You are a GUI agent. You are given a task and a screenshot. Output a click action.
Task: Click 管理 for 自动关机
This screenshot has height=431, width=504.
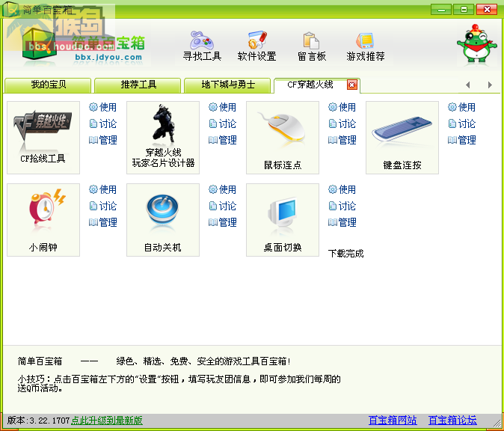click(222, 222)
